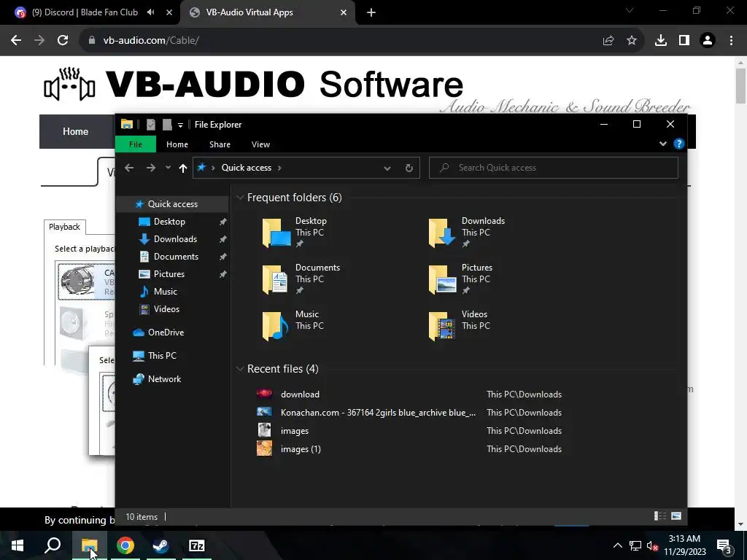Switch to large icons view layout

(676, 516)
